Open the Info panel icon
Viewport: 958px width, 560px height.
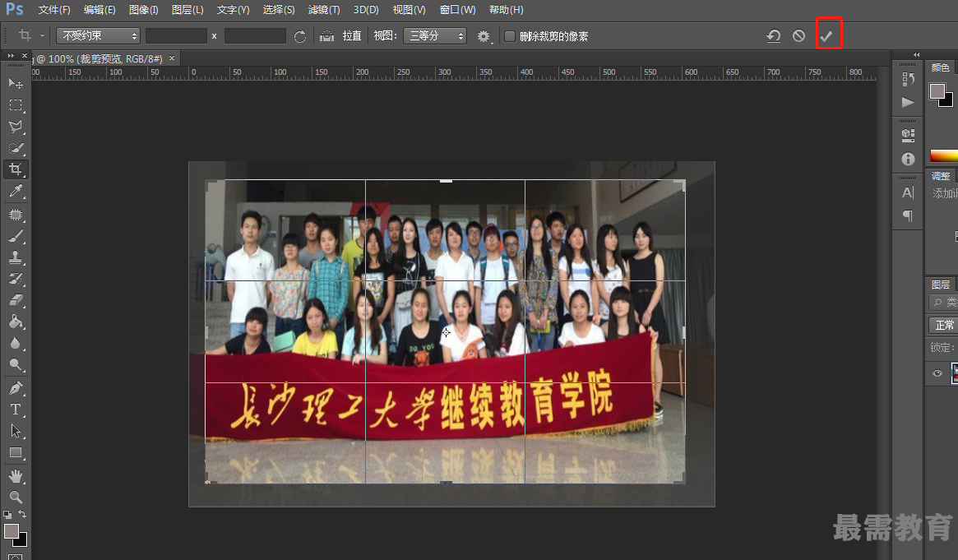pos(908,159)
